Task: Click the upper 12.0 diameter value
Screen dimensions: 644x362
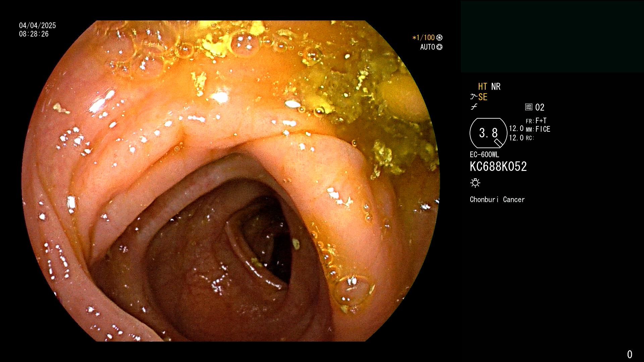Action: [x=516, y=128]
